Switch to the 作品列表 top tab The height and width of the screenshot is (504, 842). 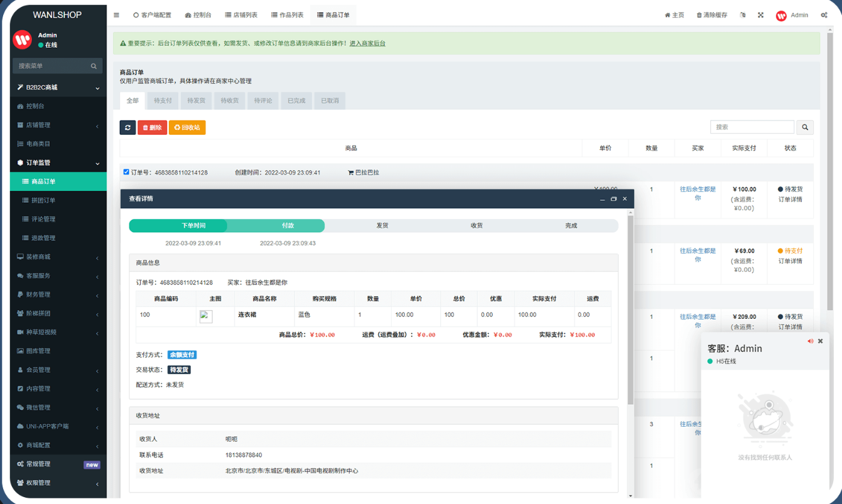click(x=288, y=15)
